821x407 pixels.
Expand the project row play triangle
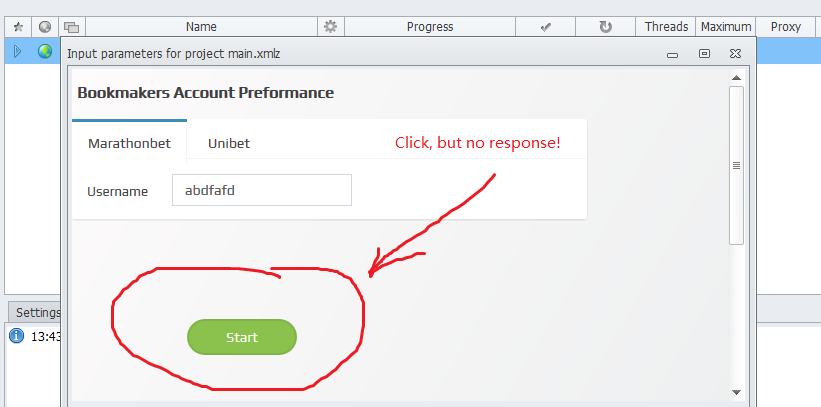17,51
